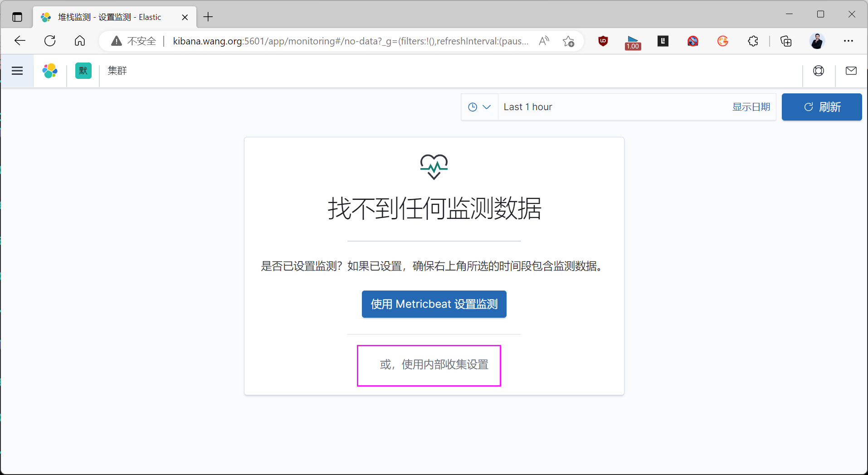Click the 不安全 site security warning
This screenshot has width=868, height=475.
pos(134,41)
